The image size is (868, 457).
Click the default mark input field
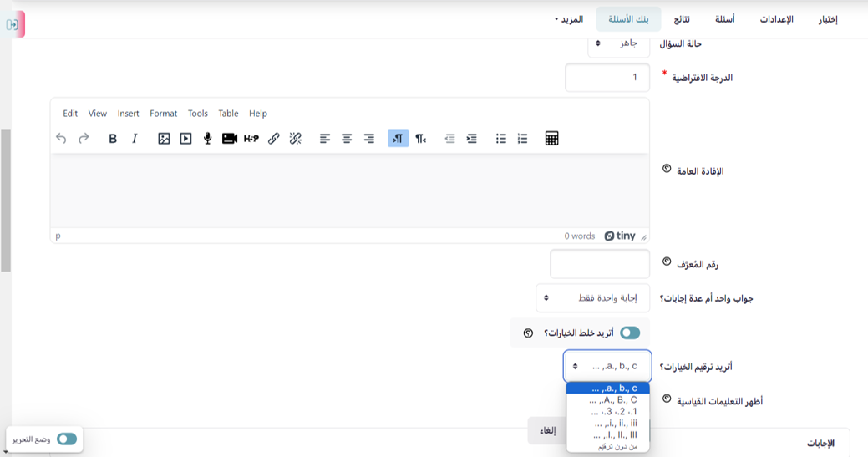point(607,78)
